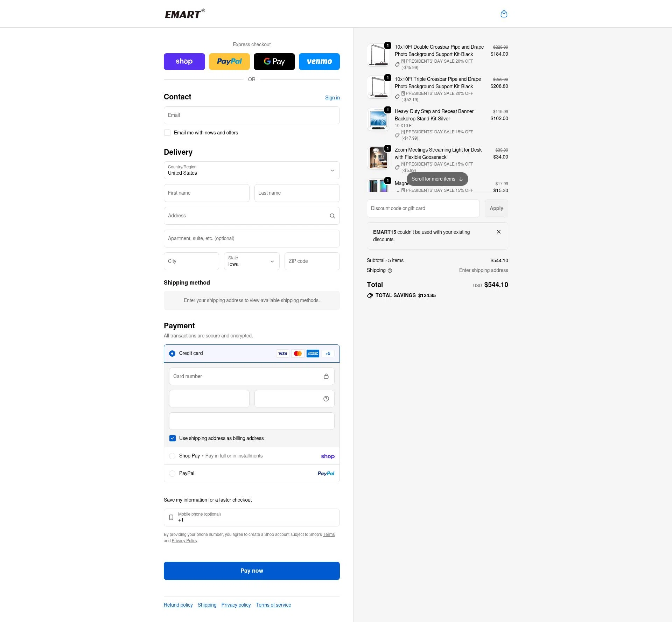Expand the +5 additional card brands

coord(328,353)
